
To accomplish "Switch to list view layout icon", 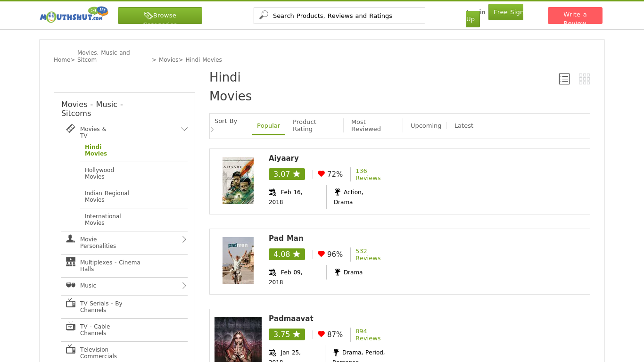I will (x=564, y=79).
